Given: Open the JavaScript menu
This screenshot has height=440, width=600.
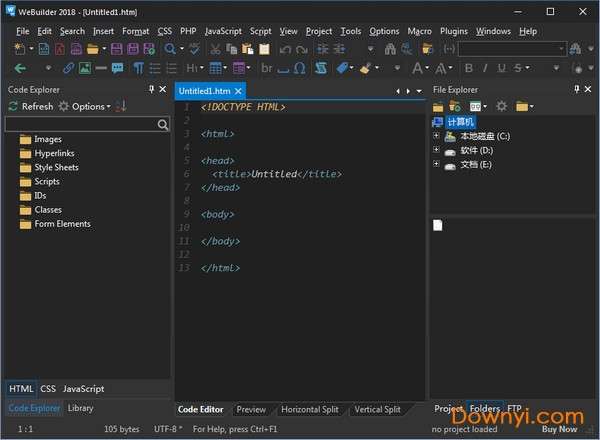Looking at the screenshot, I should click(224, 31).
